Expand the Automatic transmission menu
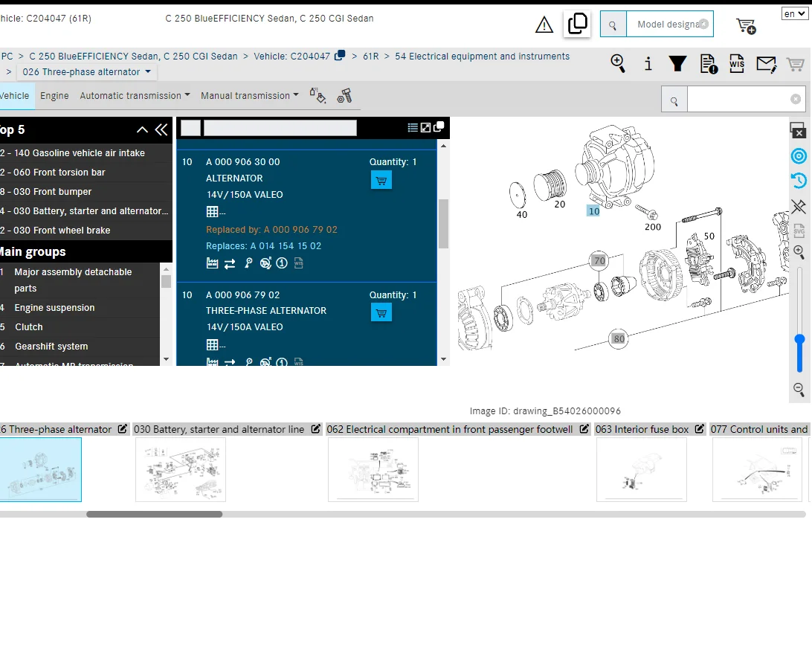 point(134,95)
